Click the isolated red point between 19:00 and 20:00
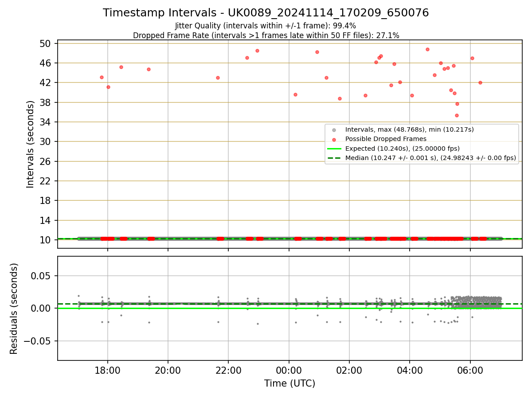532x399 pixels. pos(149,69)
